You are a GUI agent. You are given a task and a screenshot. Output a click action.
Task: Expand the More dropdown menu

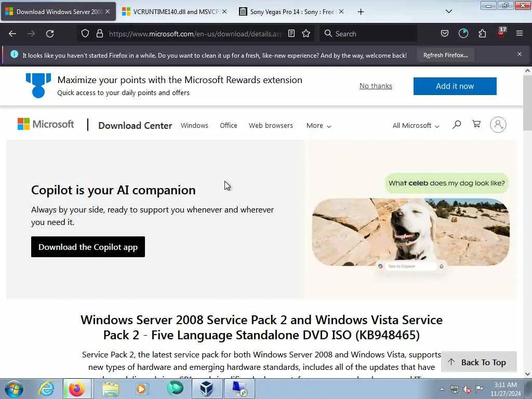(318, 126)
